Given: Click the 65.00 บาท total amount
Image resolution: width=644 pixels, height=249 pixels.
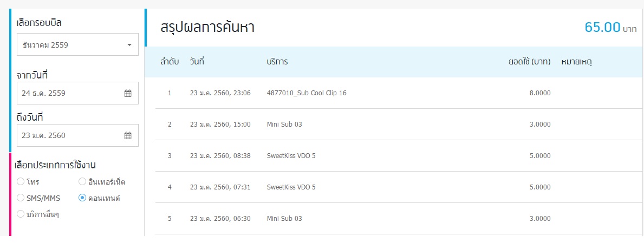Looking at the screenshot, I should tap(611, 28).
